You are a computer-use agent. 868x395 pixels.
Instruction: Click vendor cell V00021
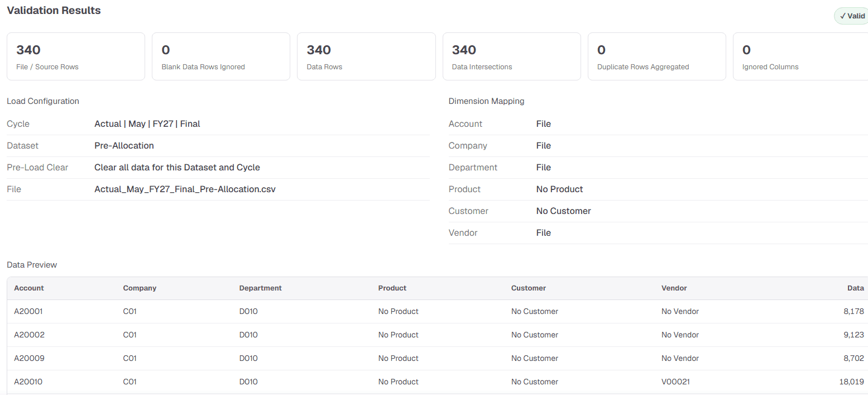(x=675, y=382)
